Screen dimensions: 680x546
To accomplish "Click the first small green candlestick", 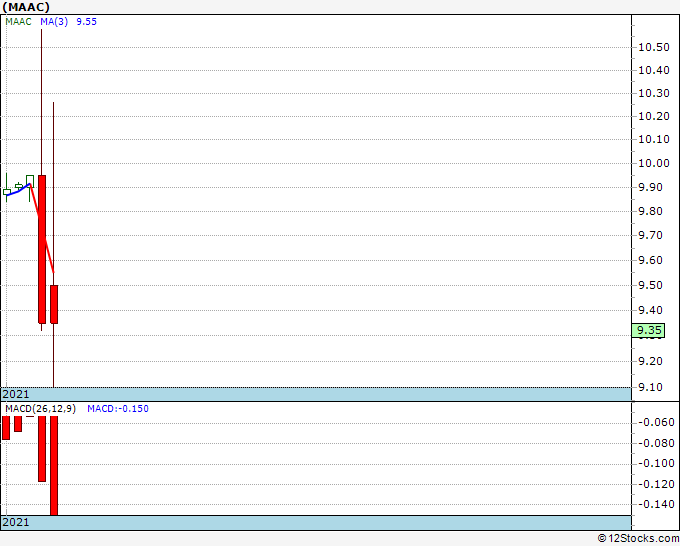I will (x=7, y=192).
